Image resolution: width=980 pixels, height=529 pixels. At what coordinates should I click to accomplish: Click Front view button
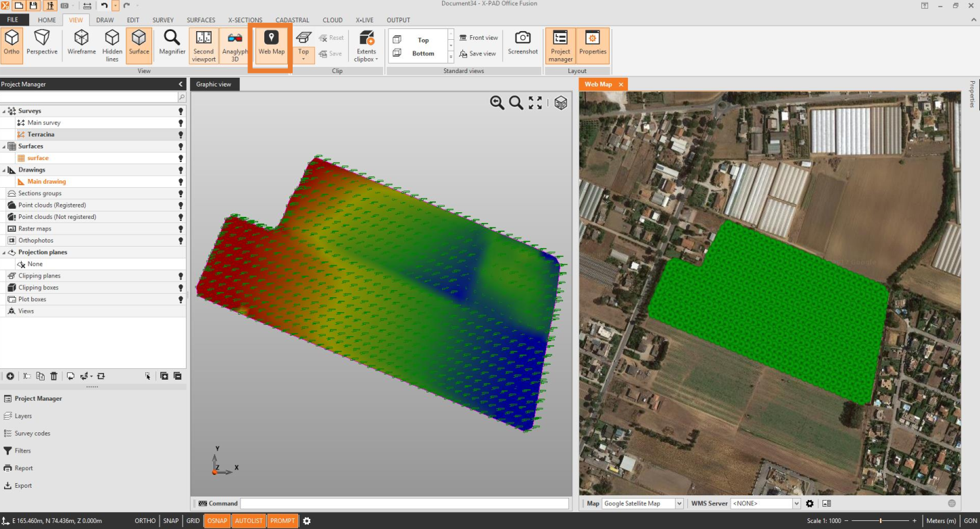point(479,38)
